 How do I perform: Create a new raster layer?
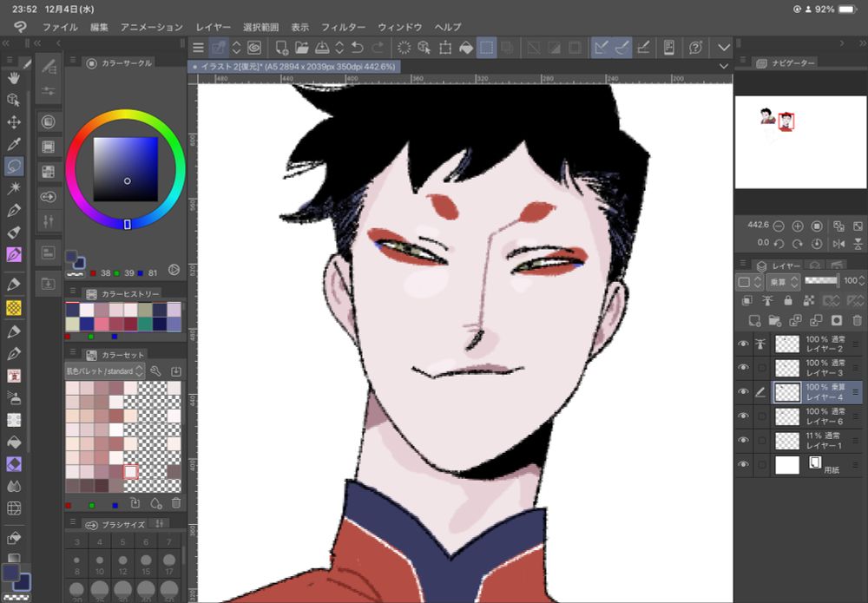point(754,320)
